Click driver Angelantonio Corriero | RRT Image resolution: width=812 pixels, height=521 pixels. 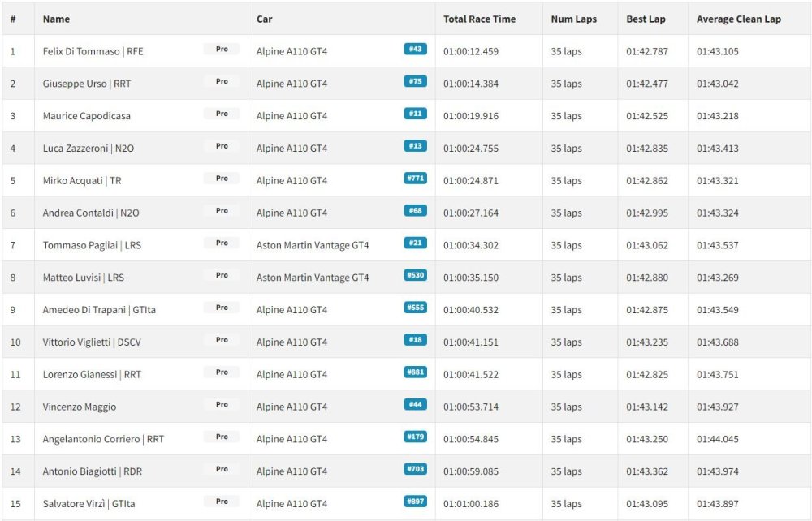click(103, 439)
